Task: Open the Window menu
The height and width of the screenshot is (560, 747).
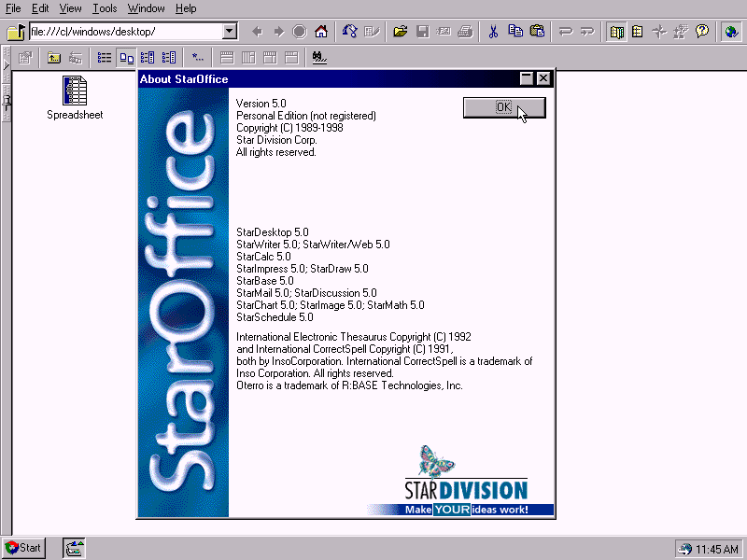Action: coord(146,8)
